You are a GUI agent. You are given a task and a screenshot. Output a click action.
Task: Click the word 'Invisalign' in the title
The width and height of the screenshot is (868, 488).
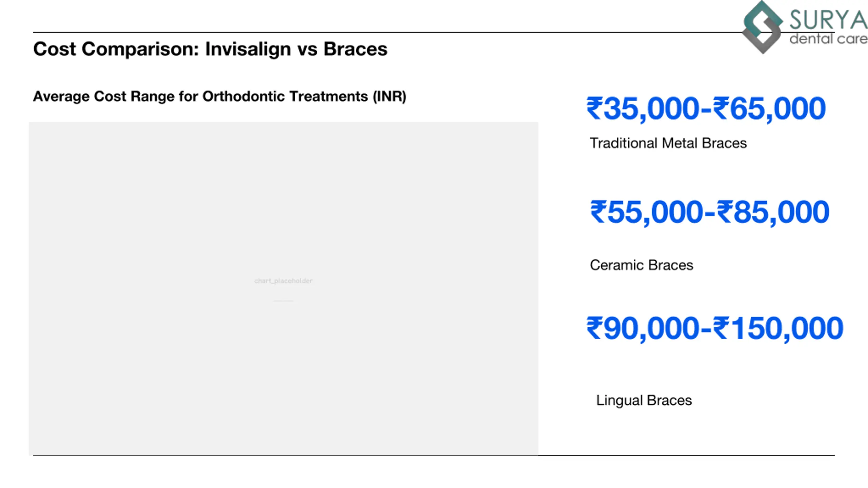point(248,49)
